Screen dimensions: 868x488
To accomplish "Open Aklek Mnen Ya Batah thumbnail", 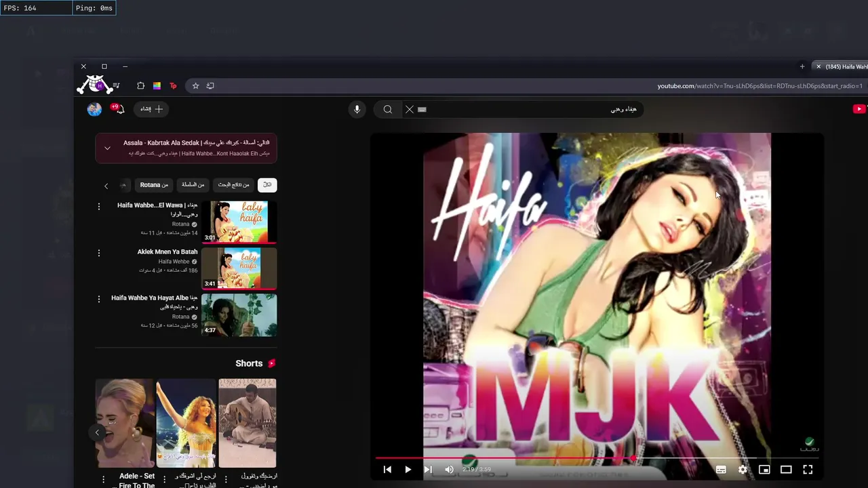I will click(x=239, y=268).
